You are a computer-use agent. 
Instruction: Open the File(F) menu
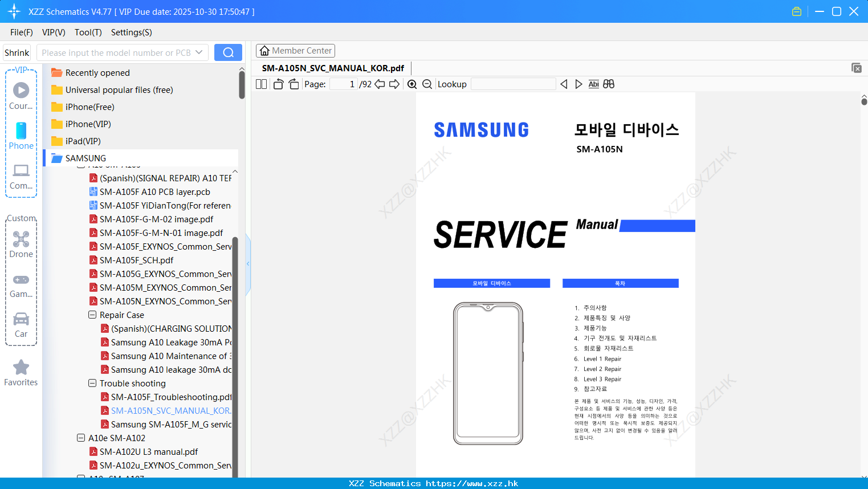[22, 32]
